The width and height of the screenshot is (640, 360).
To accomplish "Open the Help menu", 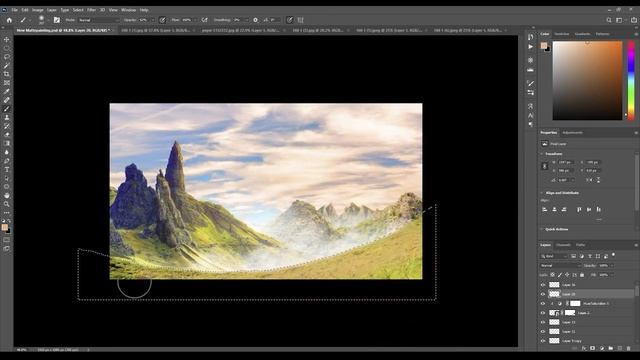I will click(144, 10).
